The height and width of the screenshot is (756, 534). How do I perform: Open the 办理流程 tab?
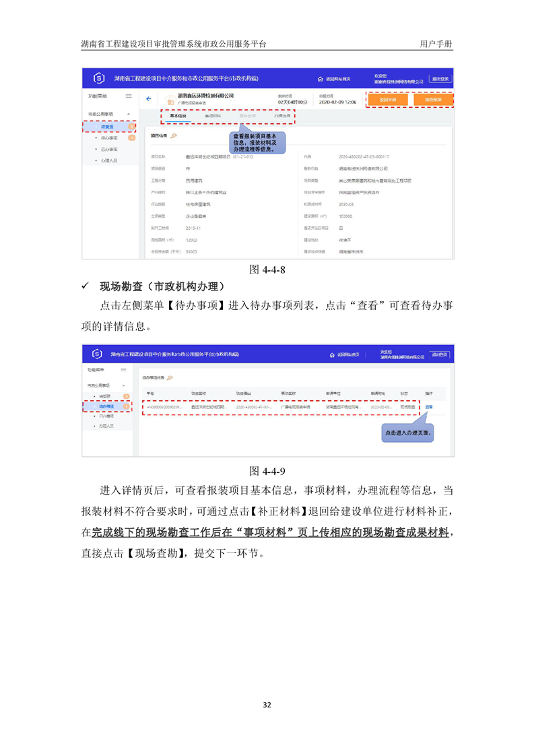tap(282, 116)
